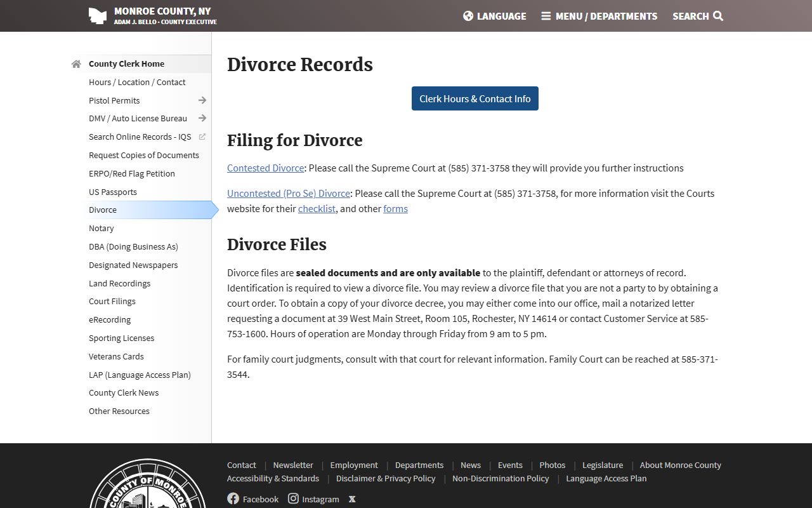Open County Clerk Home sidebar item
812x508 pixels.
click(x=126, y=63)
